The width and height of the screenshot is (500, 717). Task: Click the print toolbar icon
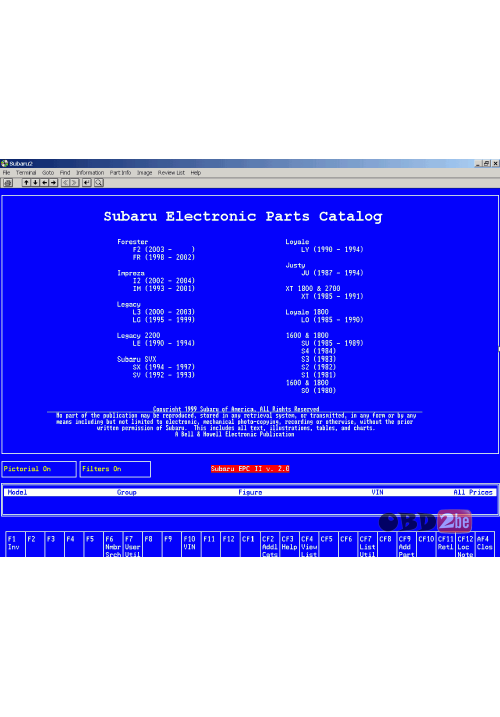click(x=8, y=183)
